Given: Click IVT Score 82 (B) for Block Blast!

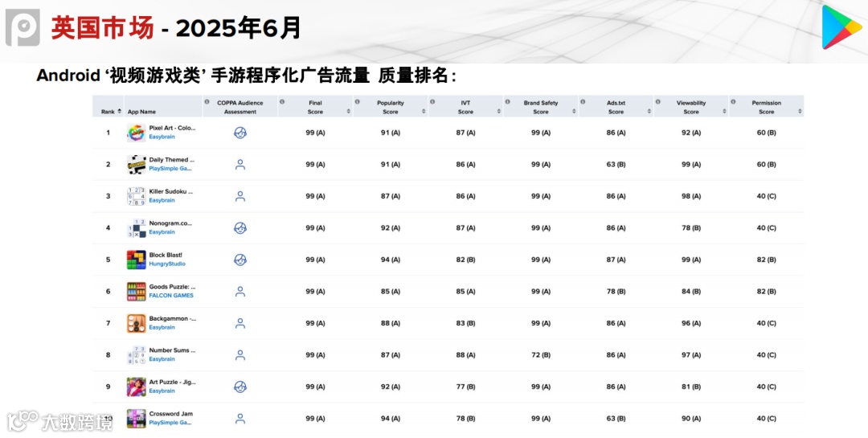Looking at the screenshot, I should point(465,260).
